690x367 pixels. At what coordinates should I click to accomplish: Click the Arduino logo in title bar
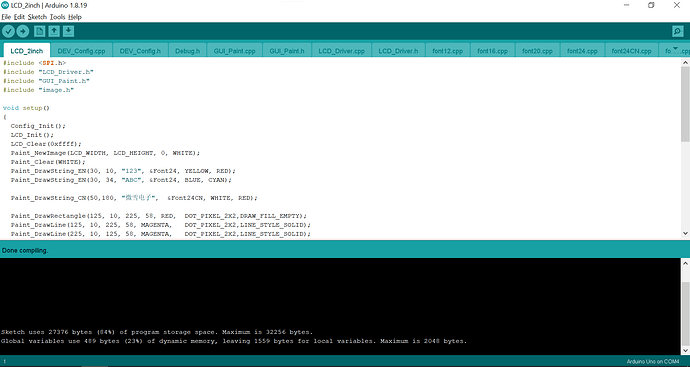pyautogui.click(x=5, y=5)
